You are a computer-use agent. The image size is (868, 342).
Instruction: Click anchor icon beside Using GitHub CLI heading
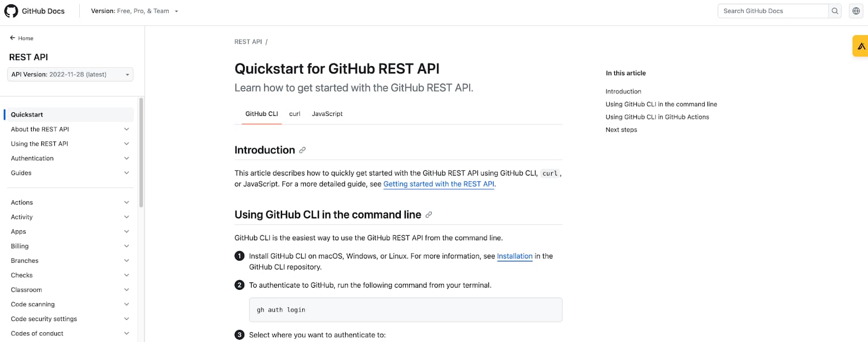pos(429,215)
